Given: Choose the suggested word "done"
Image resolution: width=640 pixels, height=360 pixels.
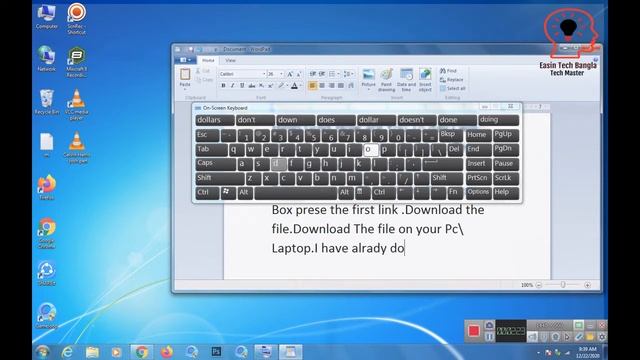Looking at the screenshot, I should [x=457, y=120].
